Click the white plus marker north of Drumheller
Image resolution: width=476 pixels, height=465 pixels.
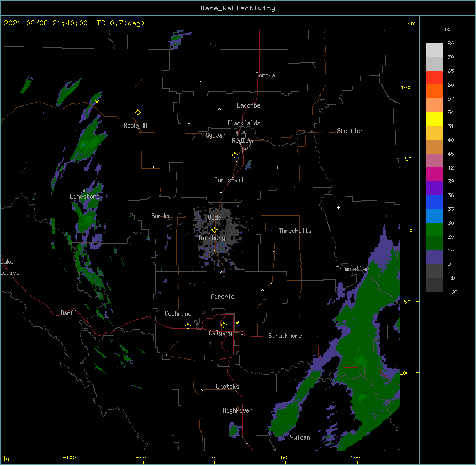coord(338,207)
